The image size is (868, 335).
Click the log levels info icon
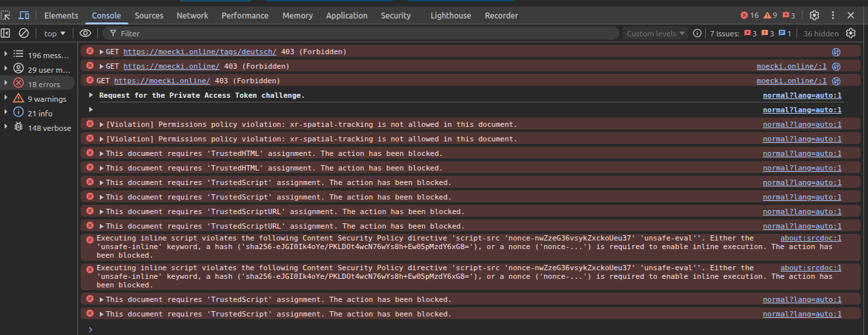click(697, 33)
